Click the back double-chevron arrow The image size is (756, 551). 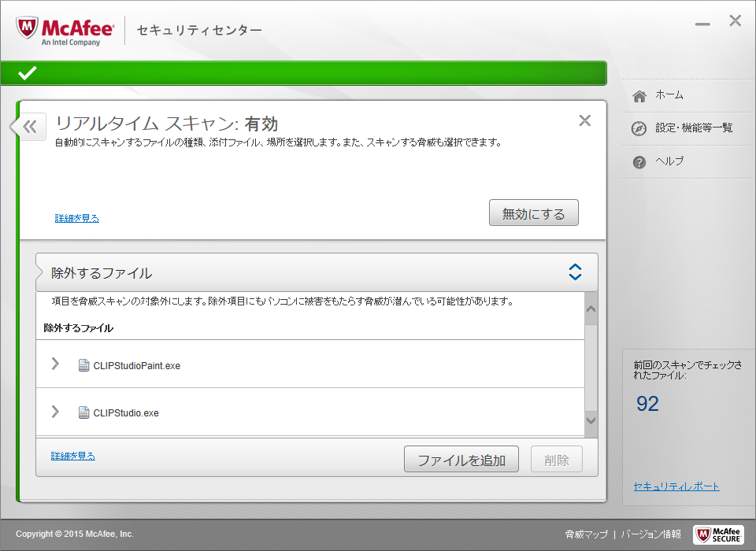point(30,127)
